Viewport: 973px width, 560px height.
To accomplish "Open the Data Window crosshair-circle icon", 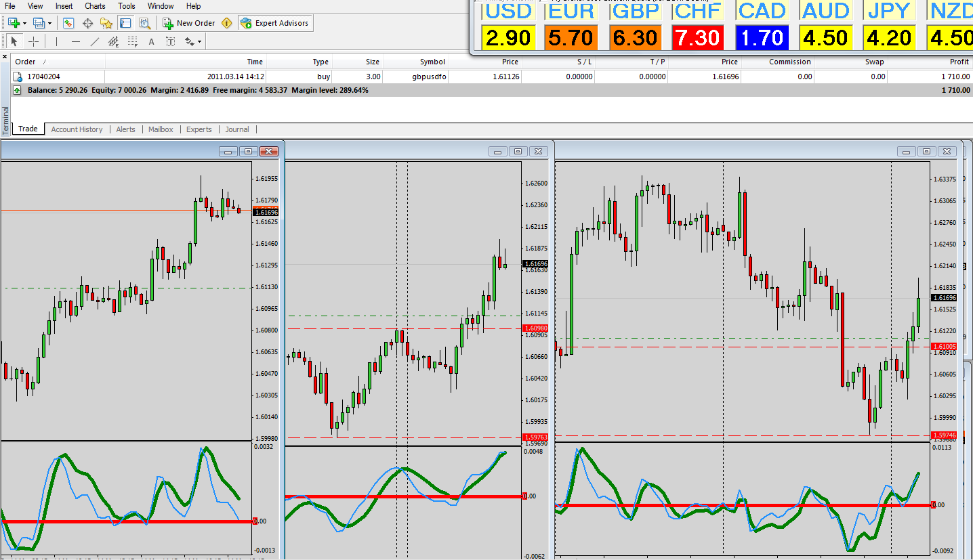I will [87, 23].
